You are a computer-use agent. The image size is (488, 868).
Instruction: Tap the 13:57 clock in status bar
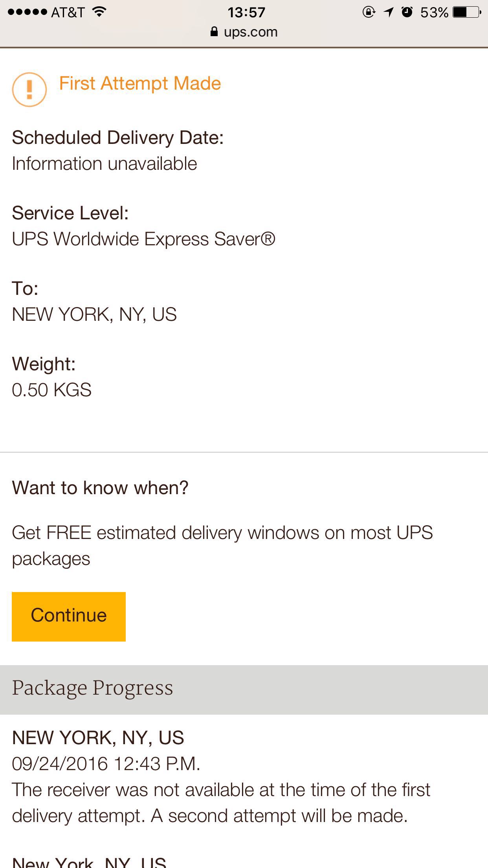click(246, 12)
